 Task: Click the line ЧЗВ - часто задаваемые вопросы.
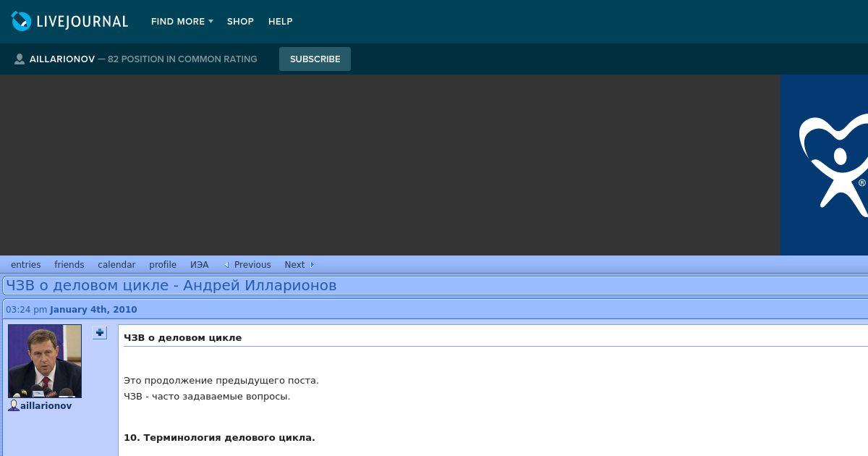(207, 397)
